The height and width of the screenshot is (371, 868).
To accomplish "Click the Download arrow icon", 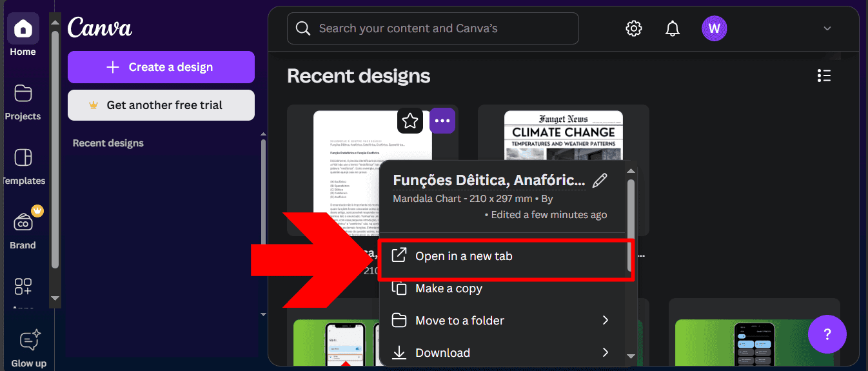I will pos(400,353).
